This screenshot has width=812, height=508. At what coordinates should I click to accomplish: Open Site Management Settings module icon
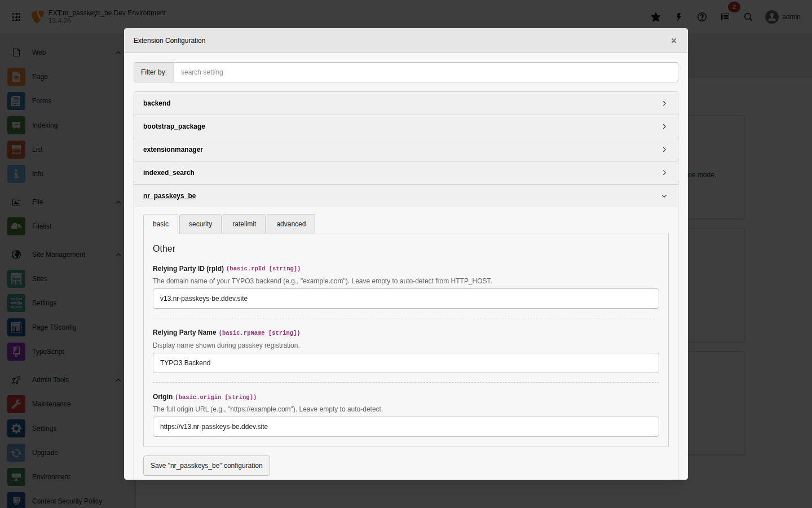click(16, 303)
